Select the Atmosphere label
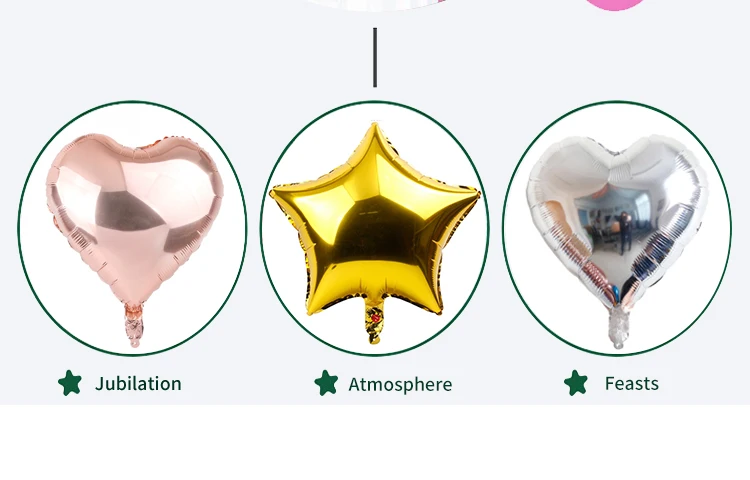Viewport: 750px width, 480px height. point(400,385)
